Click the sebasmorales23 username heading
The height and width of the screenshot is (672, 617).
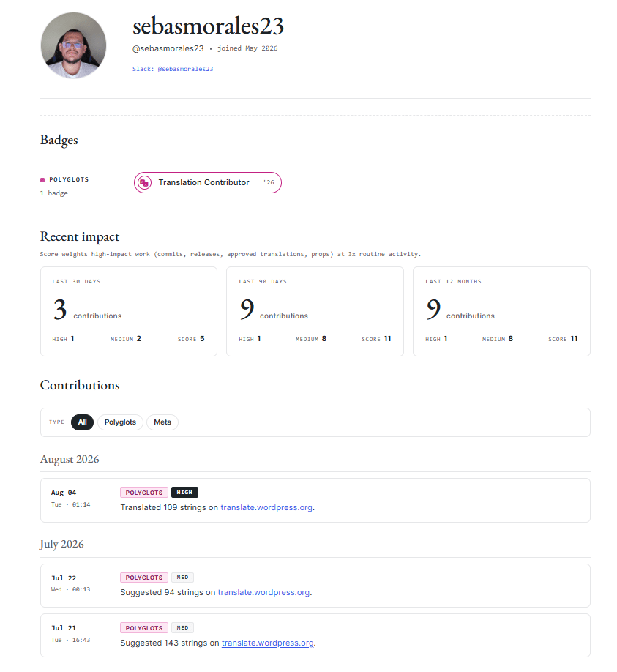click(x=209, y=26)
